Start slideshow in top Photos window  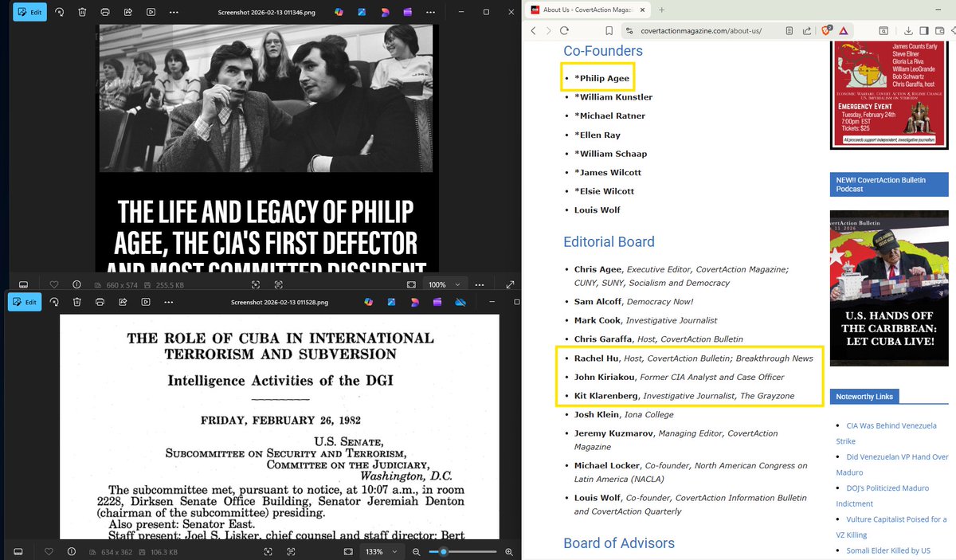151,12
